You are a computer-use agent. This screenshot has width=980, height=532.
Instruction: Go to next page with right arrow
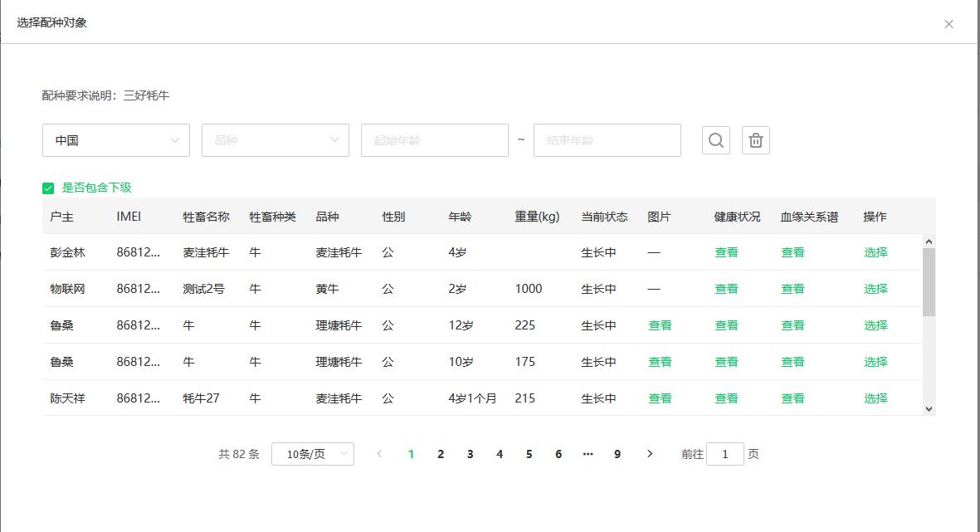[650, 454]
